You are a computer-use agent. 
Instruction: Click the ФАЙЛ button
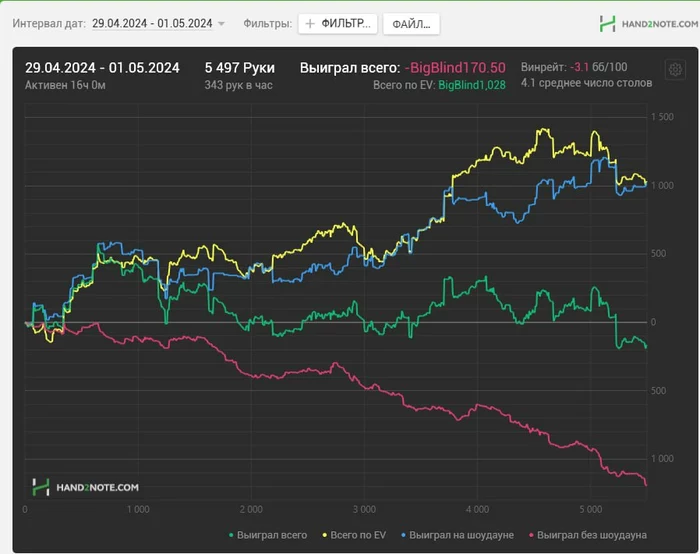click(x=411, y=24)
